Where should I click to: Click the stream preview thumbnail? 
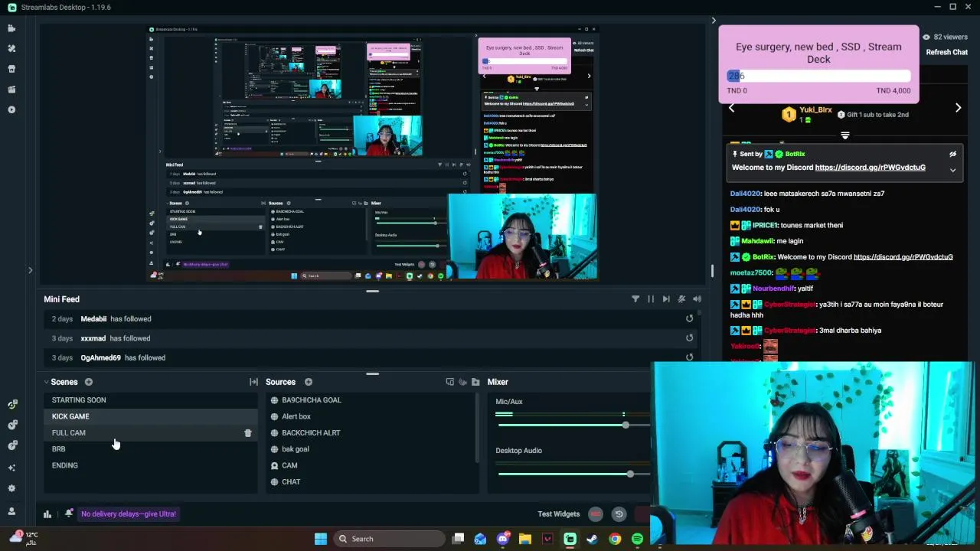point(373,154)
